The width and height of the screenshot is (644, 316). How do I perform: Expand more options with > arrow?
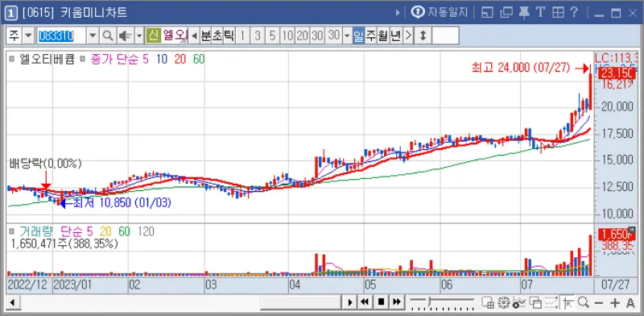[408, 35]
